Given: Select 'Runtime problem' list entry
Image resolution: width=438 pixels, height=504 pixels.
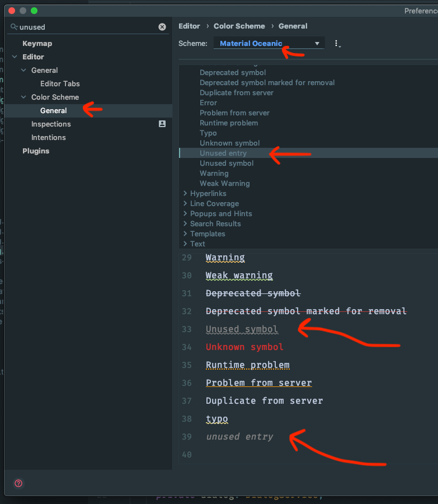Looking at the screenshot, I should (229, 123).
